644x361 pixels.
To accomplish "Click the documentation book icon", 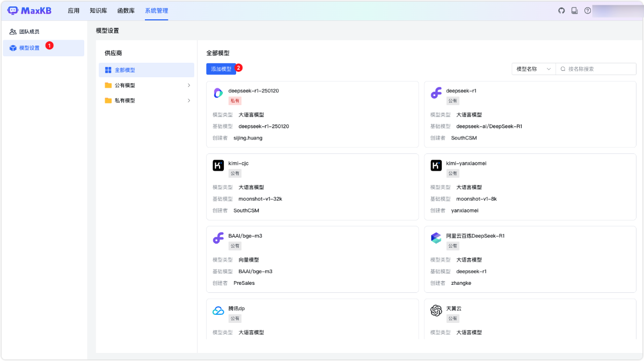I will 574,10.
